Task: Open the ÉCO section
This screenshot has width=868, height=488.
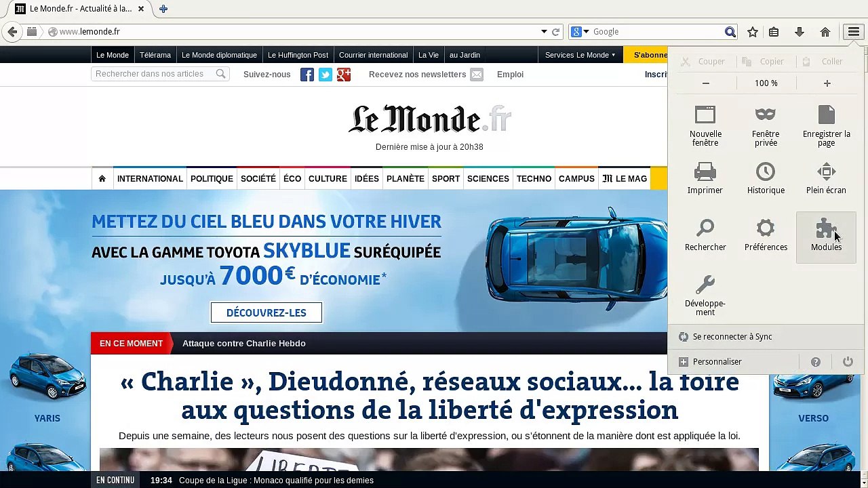Action: point(292,179)
